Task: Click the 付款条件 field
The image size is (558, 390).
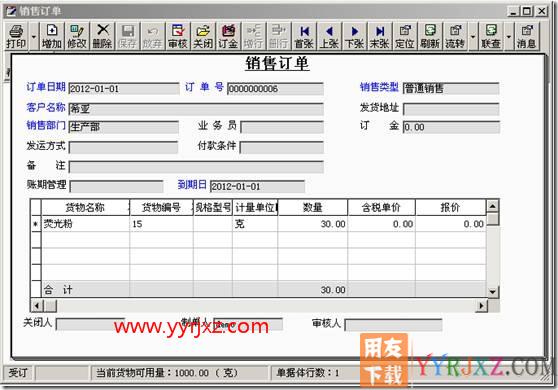Action: pyautogui.click(x=281, y=147)
